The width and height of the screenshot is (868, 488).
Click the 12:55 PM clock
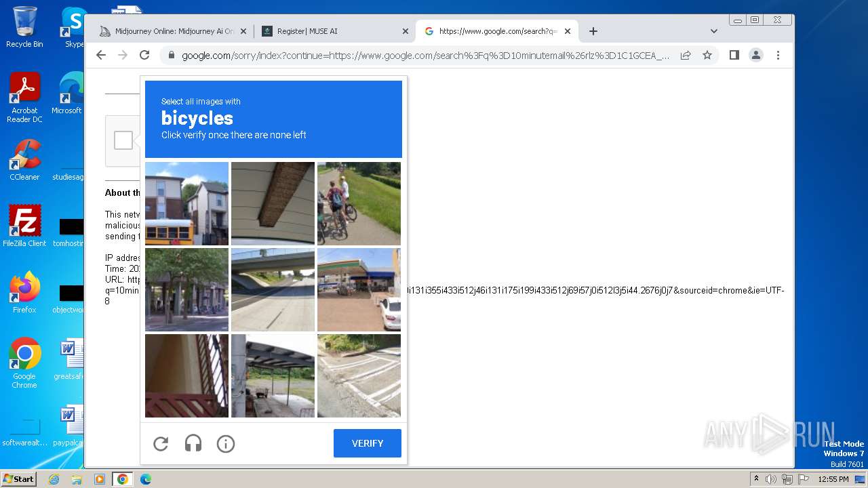tap(833, 479)
